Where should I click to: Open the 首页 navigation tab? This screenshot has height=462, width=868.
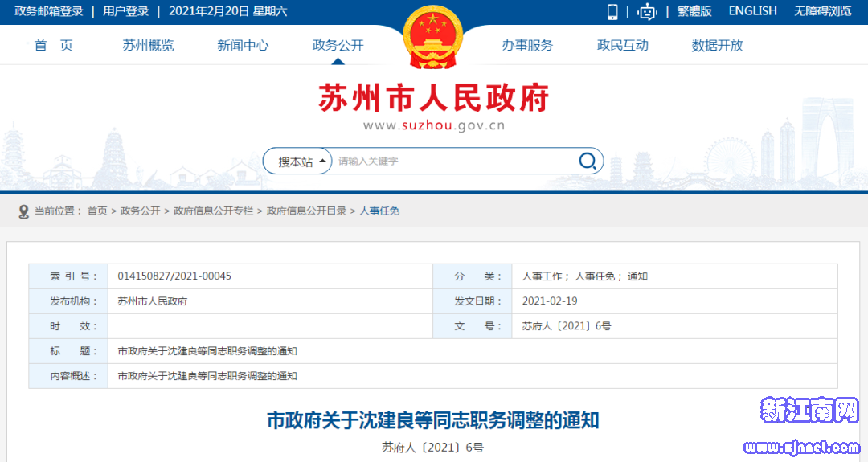tap(54, 46)
